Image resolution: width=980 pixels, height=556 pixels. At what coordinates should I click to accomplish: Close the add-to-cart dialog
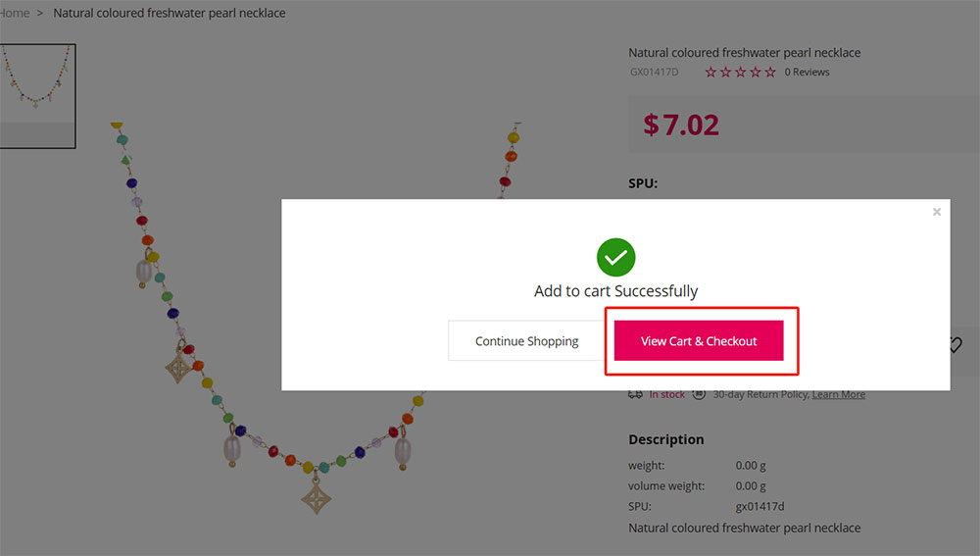[x=937, y=212]
